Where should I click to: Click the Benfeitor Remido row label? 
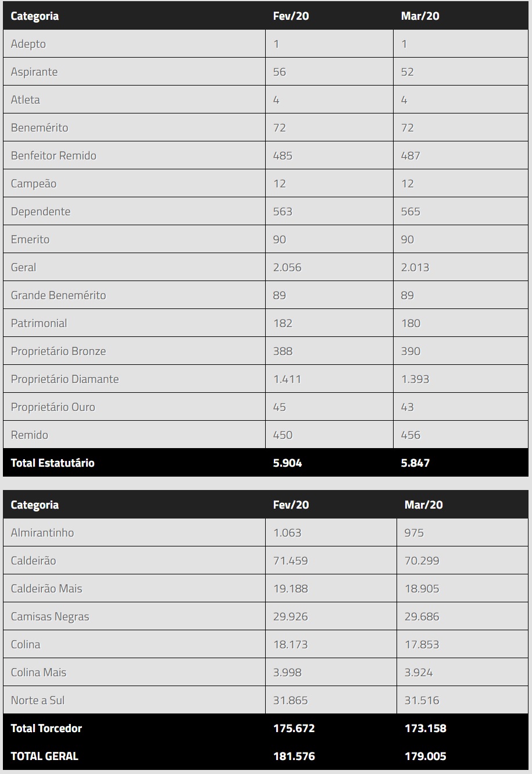pos(53,156)
